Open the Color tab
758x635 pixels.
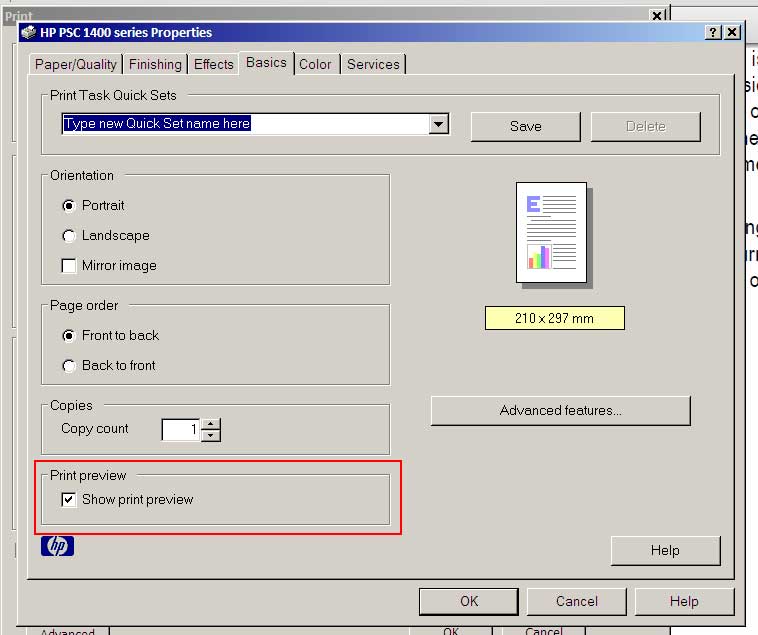(x=315, y=64)
